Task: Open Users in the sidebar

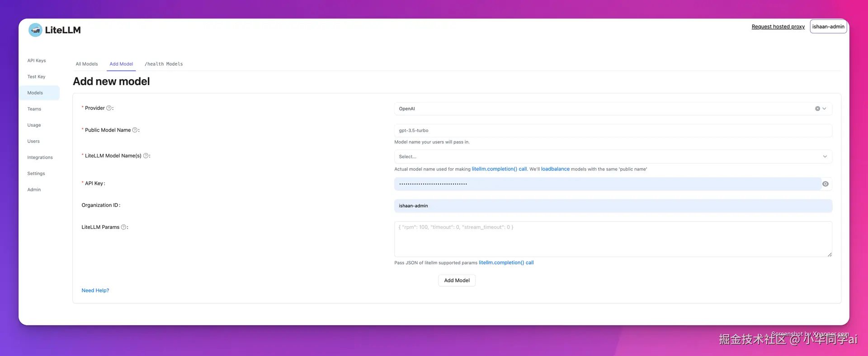Action: [x=33, y=142]
